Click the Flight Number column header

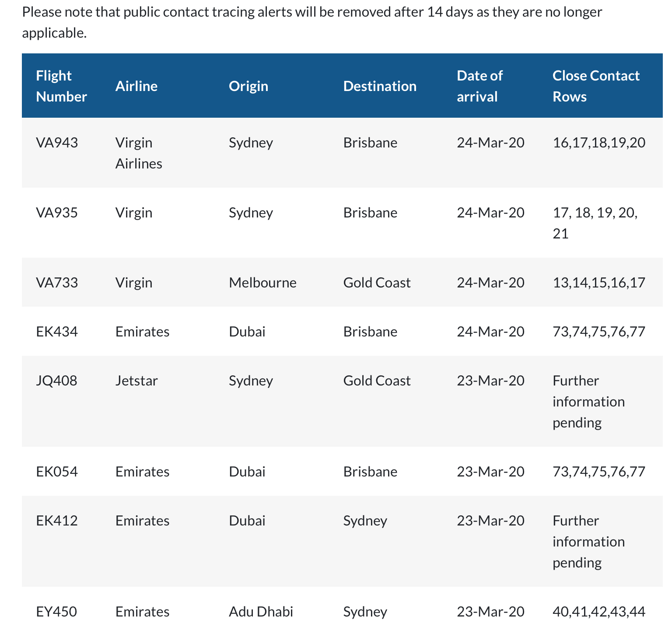point(61,86)
